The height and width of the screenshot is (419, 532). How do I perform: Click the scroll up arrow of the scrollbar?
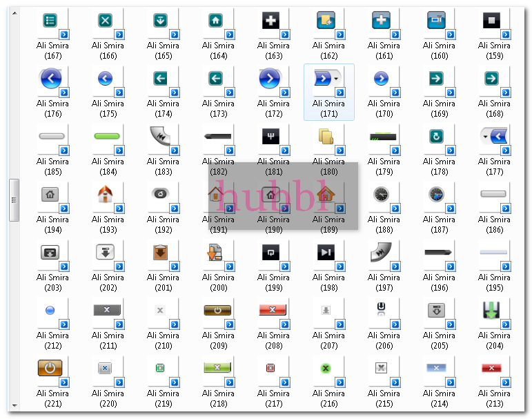tap(14, 13)
